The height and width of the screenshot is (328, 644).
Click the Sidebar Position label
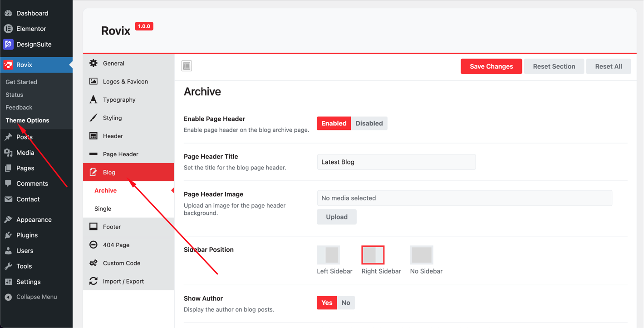pyautogui.click(x=209, y=249)
